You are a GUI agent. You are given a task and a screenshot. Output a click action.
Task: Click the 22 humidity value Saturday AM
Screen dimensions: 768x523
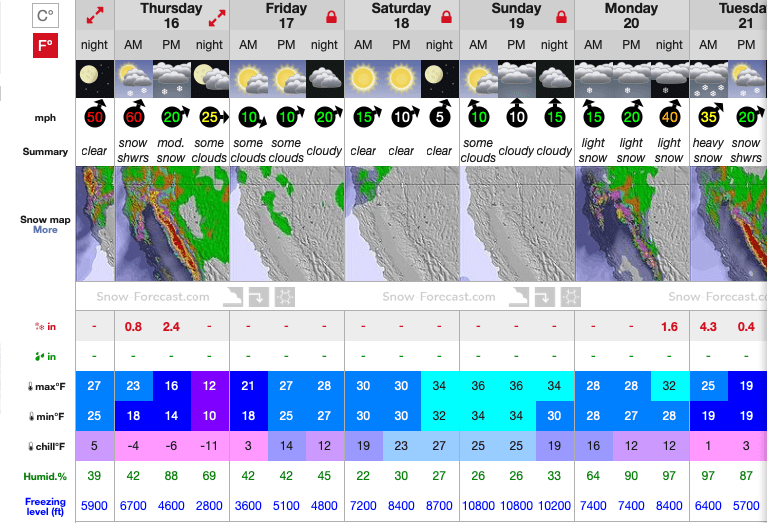tap(363, 476)
